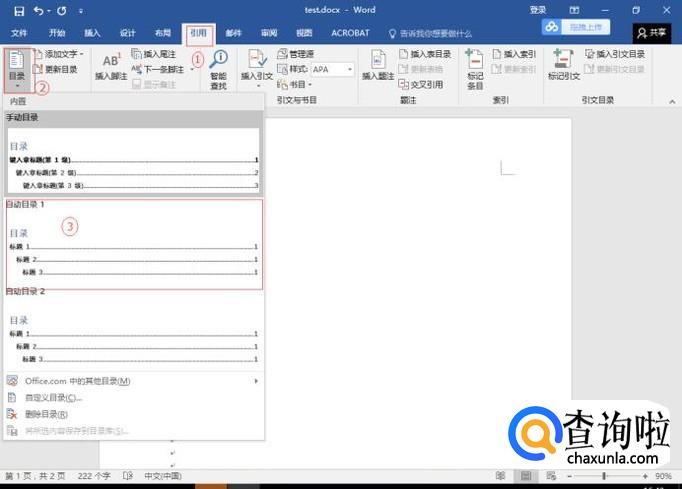Click the 登录 sign-in link
This screenshot has height=489, width=682.
(537, 10)
